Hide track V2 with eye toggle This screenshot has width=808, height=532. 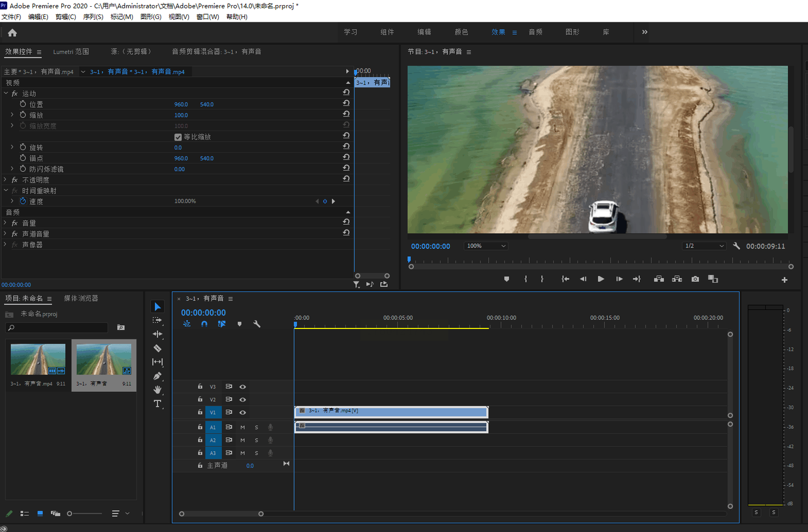(x=243, y=400)
